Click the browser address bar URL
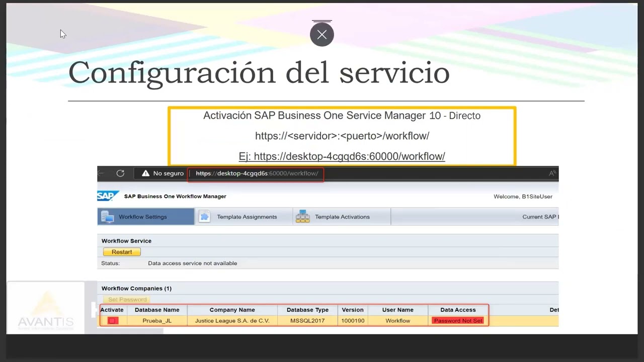This screenshot has width=644, height=362. pyautogui.click(x=257, y=173)
